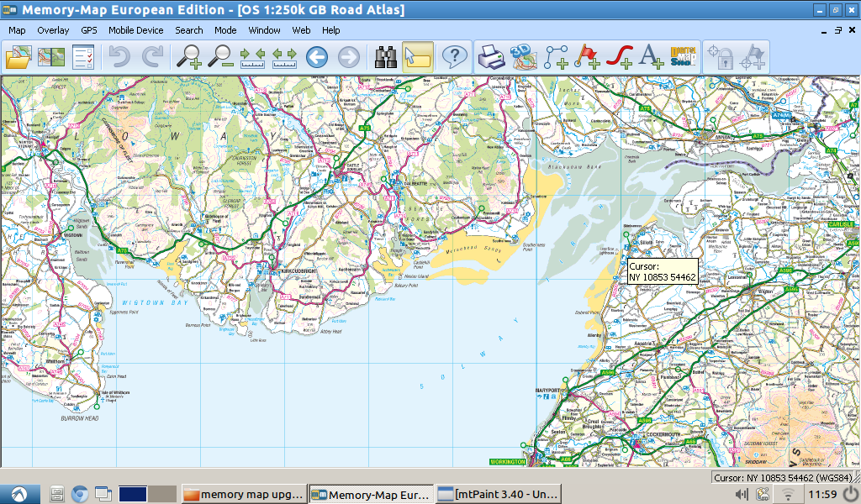Click the MARYPORT label on map

pos(547,390)
